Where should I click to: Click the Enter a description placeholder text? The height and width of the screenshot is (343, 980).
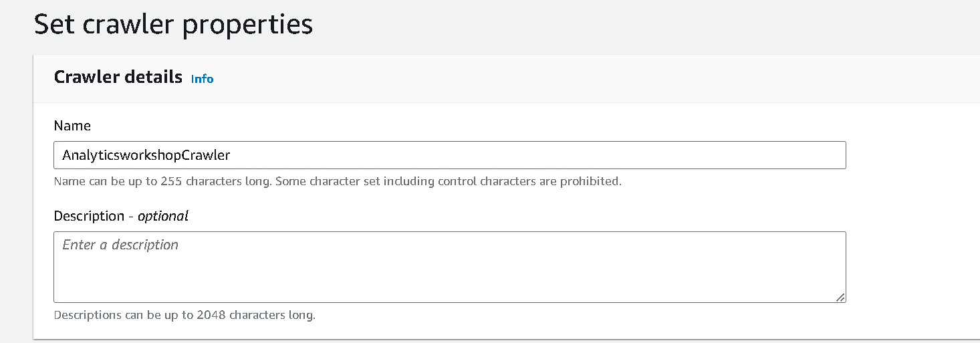click(120, 245)
